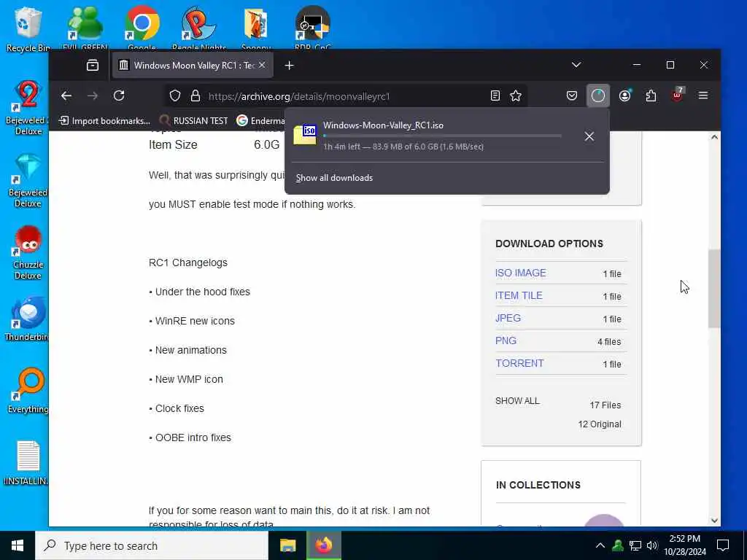Open the RUSSIAN TEST bookmark
The width and height of the screenshot is (747, 560).
[x=194, y=121]
